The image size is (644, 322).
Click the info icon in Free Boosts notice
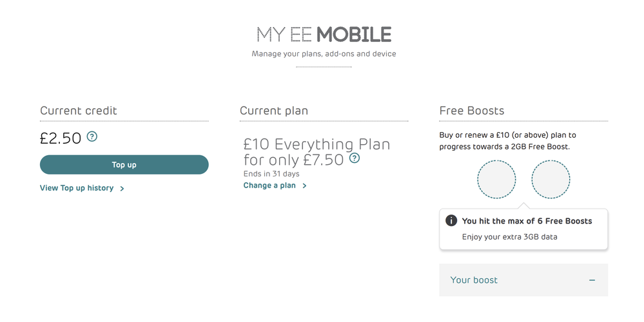click(x=451, y=221)
